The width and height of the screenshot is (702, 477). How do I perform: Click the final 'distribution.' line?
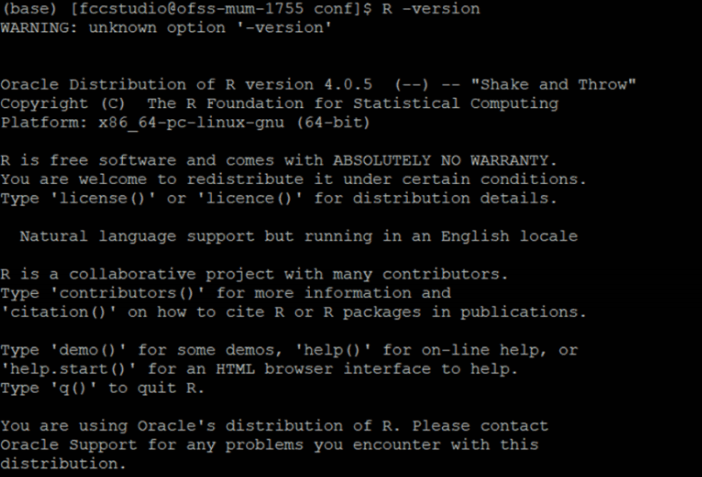[x=64, y=464]
